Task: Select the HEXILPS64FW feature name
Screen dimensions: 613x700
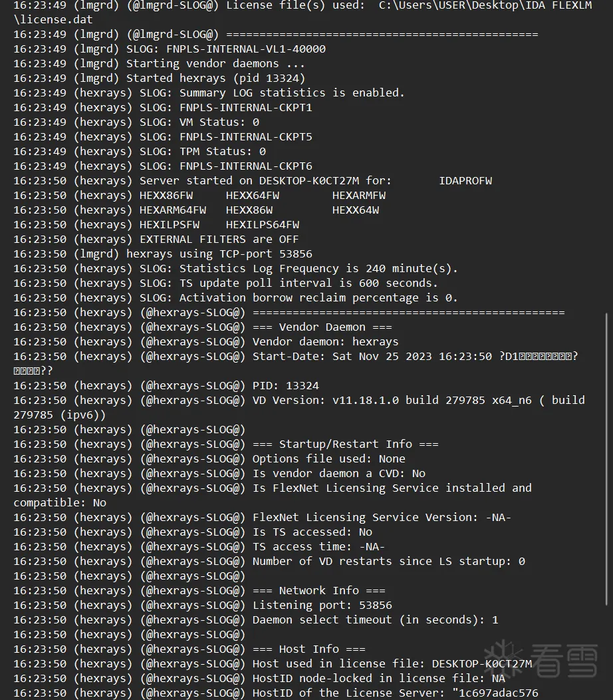Action: 263,225
